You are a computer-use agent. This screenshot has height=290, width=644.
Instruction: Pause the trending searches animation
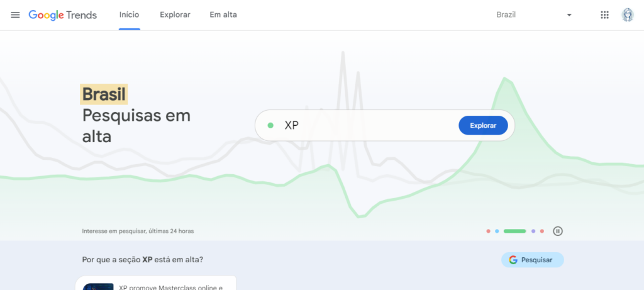point(558,231)
